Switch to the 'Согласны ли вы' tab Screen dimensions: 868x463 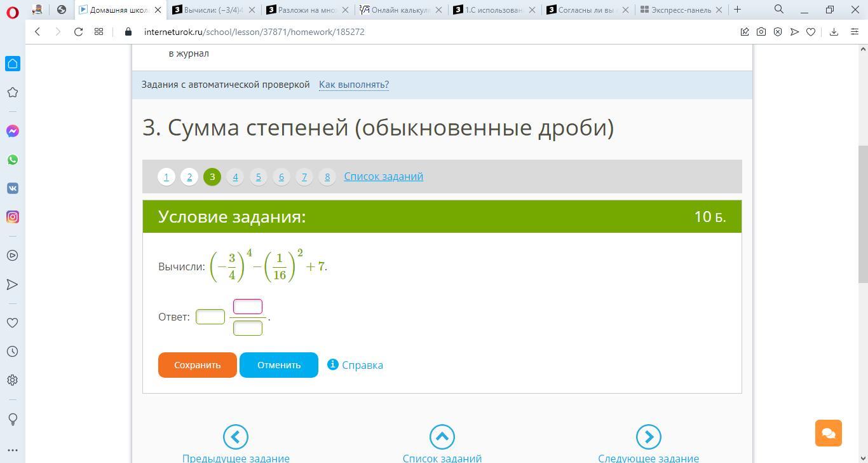588,10
